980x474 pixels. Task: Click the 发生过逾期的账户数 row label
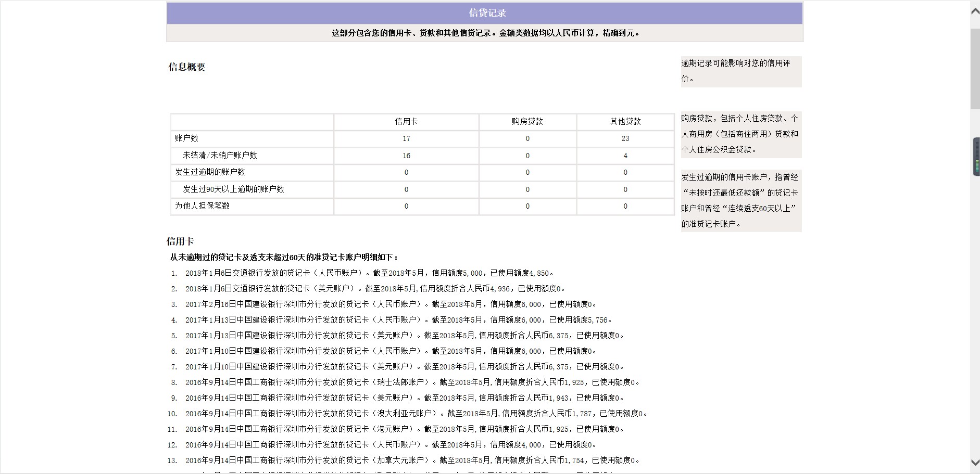(210, 172)
